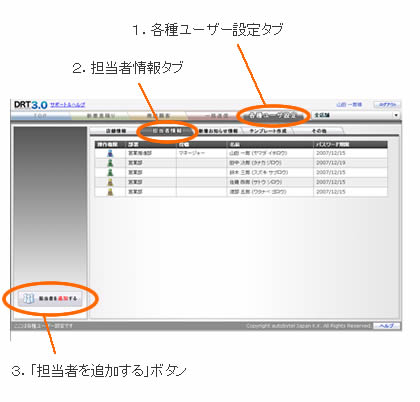The image size is (420, 402).
Task: Click the DRT3.0 logo
Action: coord(31,105)
